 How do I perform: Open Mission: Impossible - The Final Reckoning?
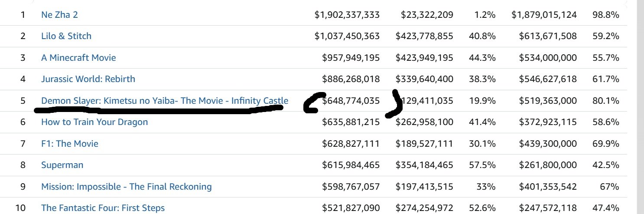pos(126,187)
